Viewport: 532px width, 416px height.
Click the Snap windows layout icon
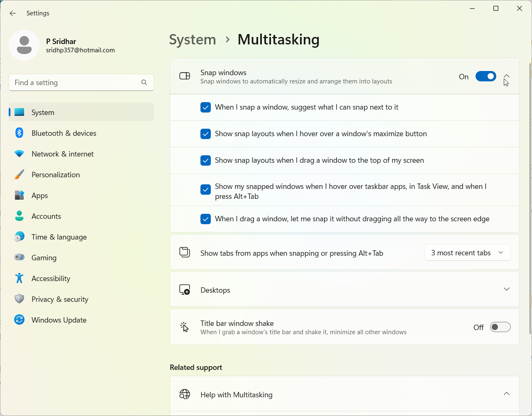tap(185, 76)
